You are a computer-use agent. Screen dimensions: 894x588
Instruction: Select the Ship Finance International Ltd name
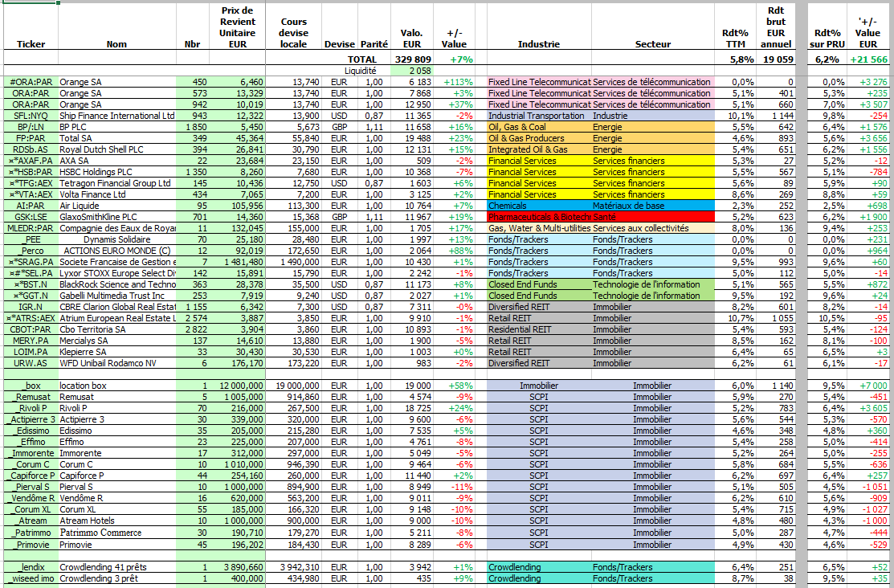(117, 116)
